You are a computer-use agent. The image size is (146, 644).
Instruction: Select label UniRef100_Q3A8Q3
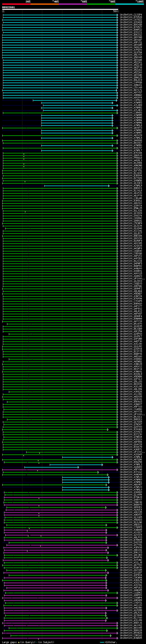tap(131, 493)
